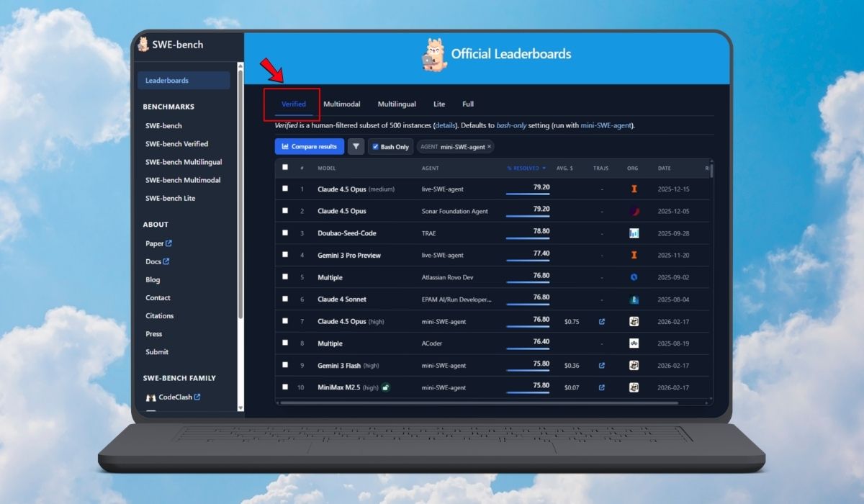
Task: Click the sidebar vertical scrollbar
Action: point(240,194)
